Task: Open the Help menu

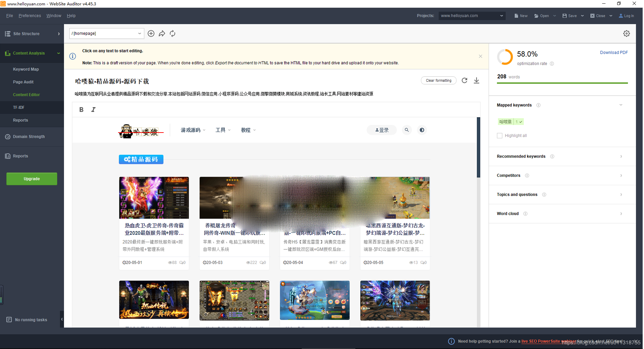Action: click(71, 16)
